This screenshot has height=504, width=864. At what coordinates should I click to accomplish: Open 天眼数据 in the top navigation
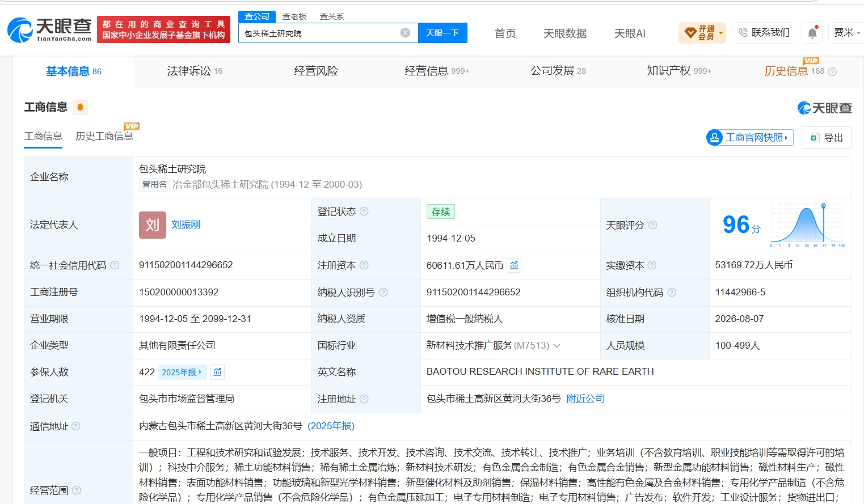pos(565,33)
